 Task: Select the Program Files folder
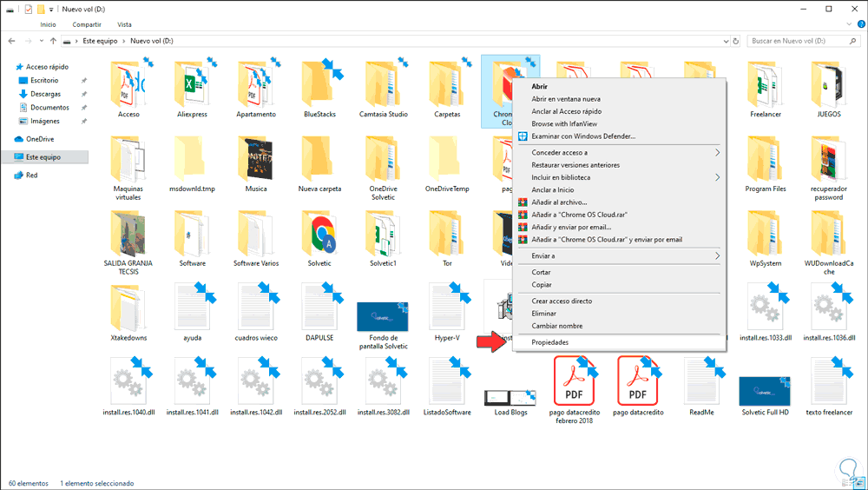coord(765,160)
